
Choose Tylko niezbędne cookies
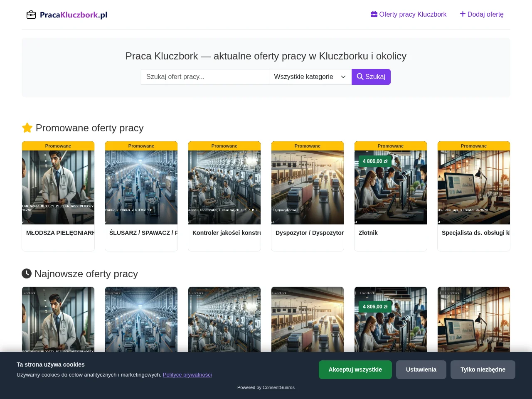point(483,369)
